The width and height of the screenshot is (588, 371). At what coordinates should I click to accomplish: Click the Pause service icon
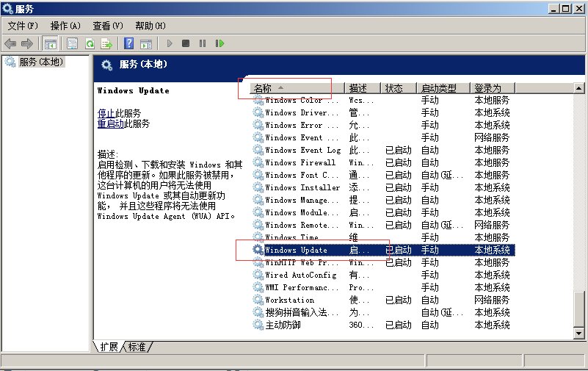click(x=203, y=43)
